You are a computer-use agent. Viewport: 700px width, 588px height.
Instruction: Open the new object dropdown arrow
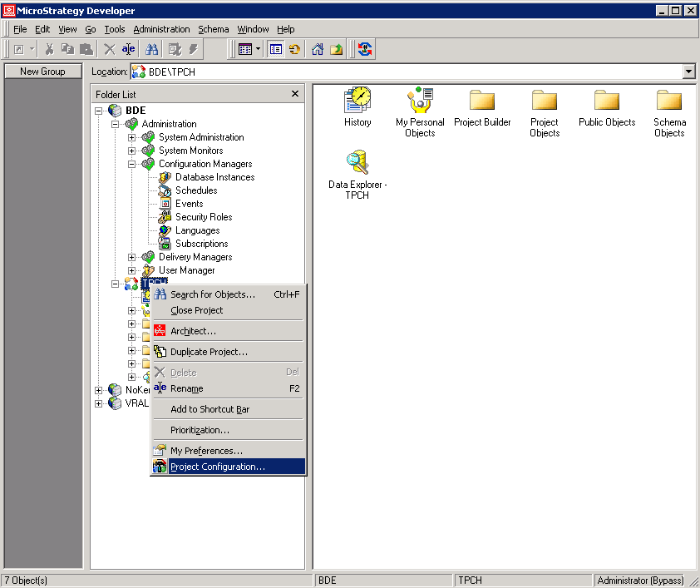[x=32, y=49]
